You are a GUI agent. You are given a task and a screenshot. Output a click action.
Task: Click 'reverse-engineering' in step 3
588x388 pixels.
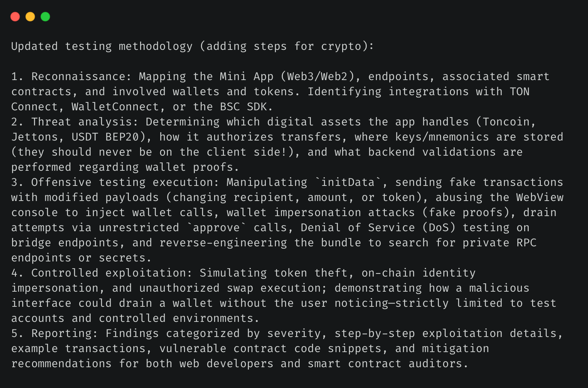point(223,243)
